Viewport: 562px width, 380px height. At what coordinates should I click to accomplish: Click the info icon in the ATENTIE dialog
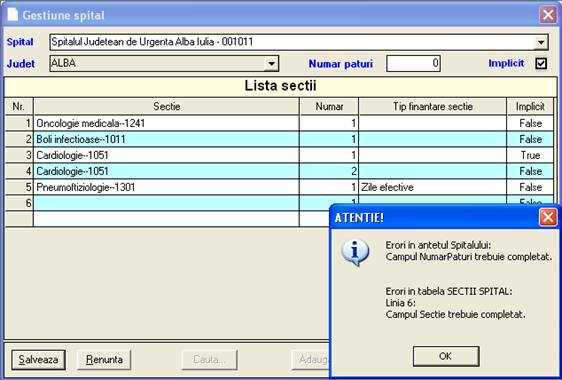click(355, 252)
